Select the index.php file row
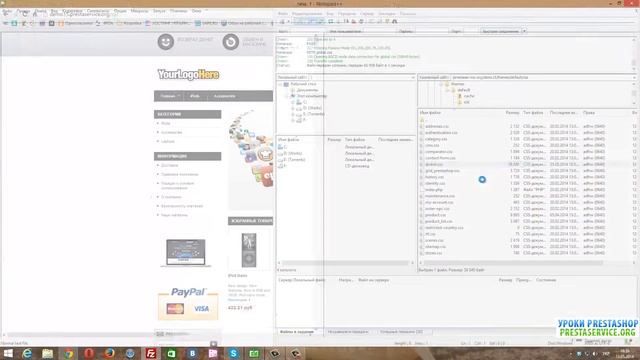The width and height of the screenshot is (640, 360). [x=527, y=189]
